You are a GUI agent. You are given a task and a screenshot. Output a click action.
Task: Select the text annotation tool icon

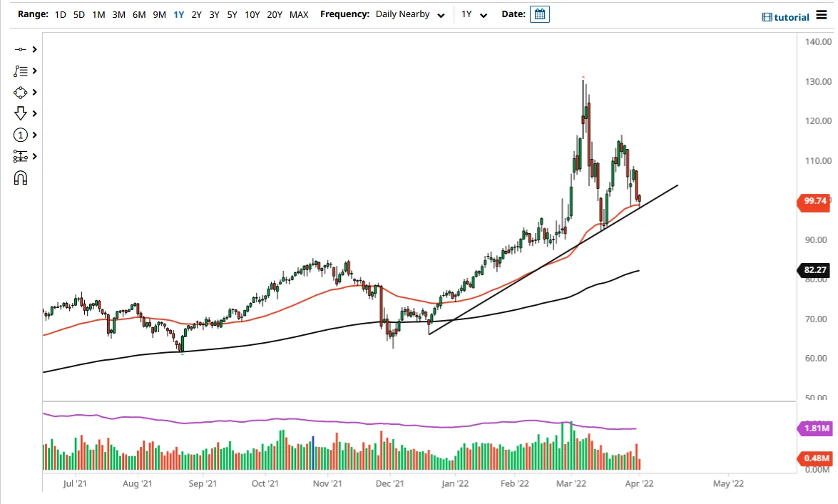(20, 71)
